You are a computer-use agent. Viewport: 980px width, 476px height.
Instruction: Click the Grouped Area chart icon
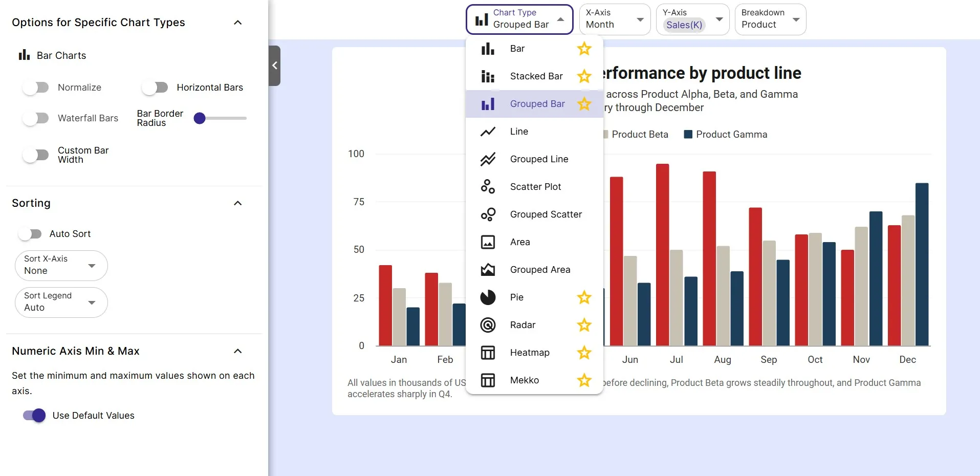(x=488, y=270)
